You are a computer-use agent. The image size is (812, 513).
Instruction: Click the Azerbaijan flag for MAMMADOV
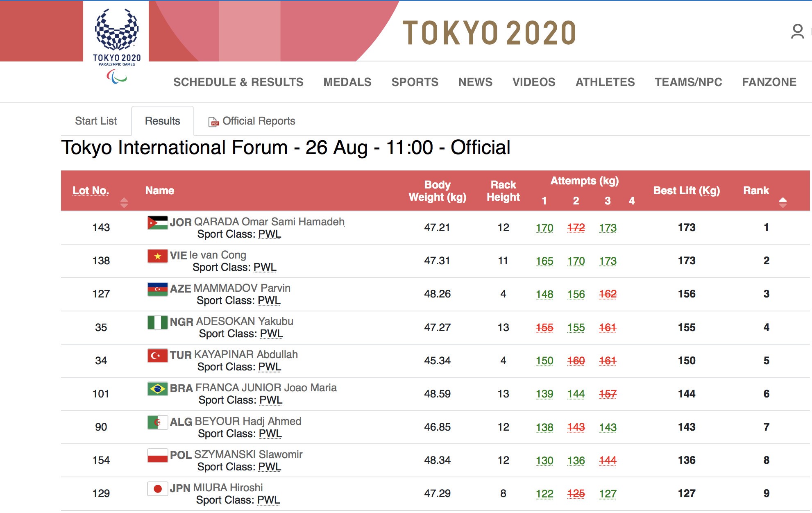157,289
